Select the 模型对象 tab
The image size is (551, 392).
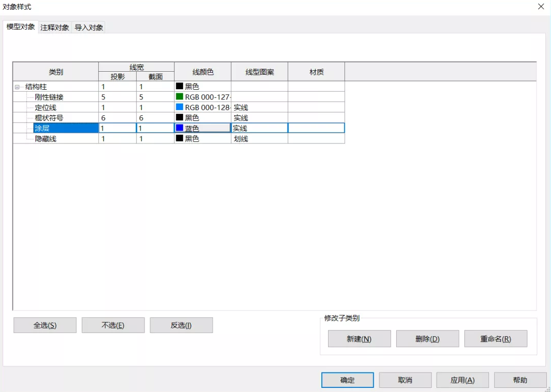coord(21,27)
